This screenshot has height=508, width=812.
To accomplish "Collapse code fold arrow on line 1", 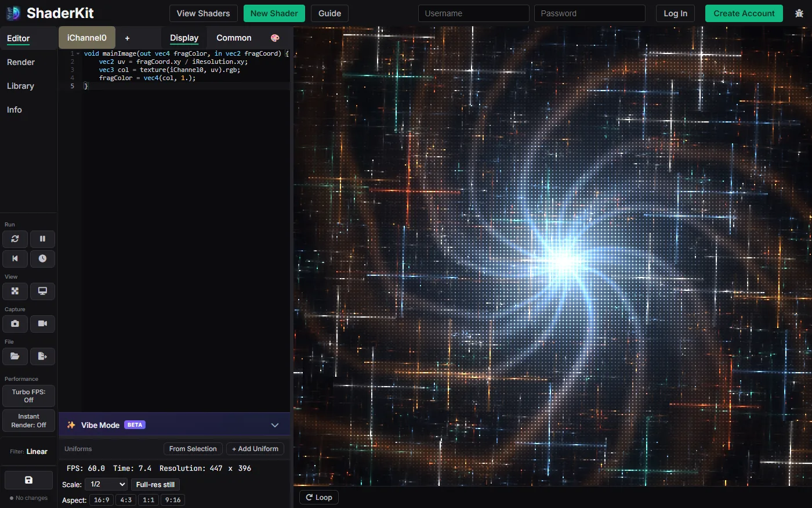I will [78, 53].
